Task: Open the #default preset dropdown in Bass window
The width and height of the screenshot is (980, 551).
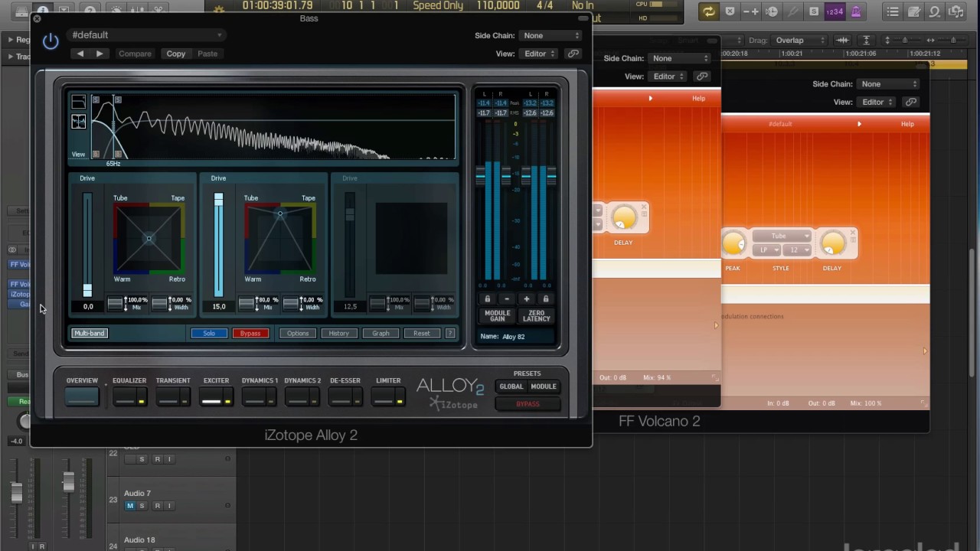Action: [145, 35]
